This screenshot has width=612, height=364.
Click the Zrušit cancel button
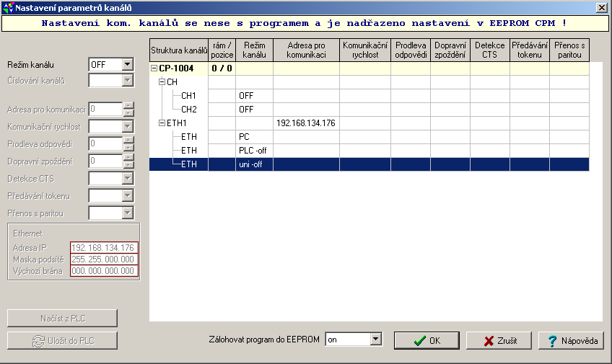click(499, 341)
